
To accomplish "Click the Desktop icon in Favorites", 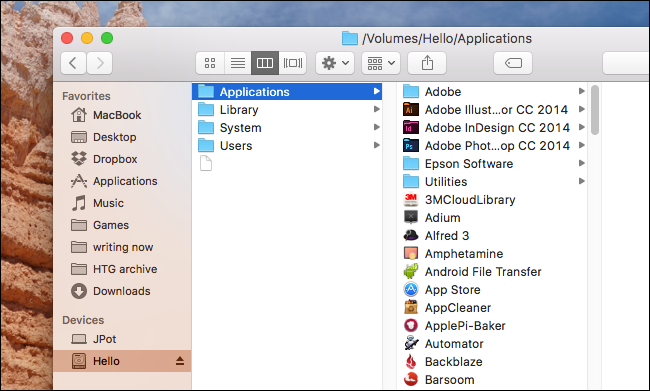I will coord(79,137).
